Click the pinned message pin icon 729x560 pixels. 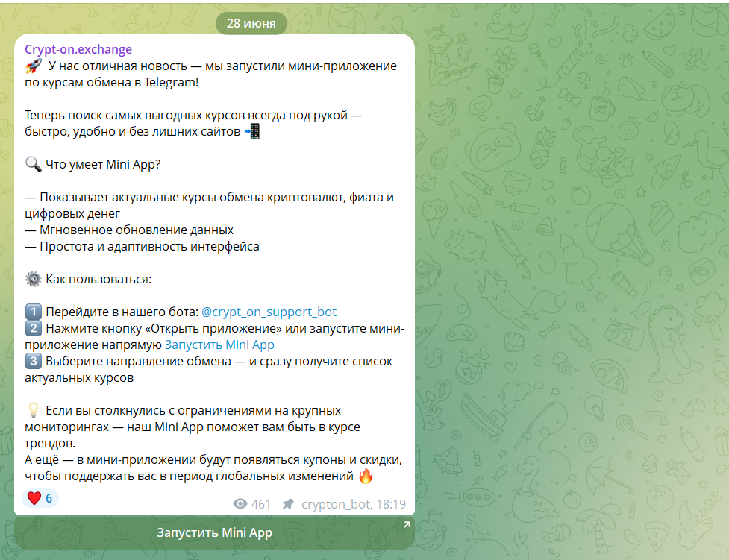click(x=288, y=504)
